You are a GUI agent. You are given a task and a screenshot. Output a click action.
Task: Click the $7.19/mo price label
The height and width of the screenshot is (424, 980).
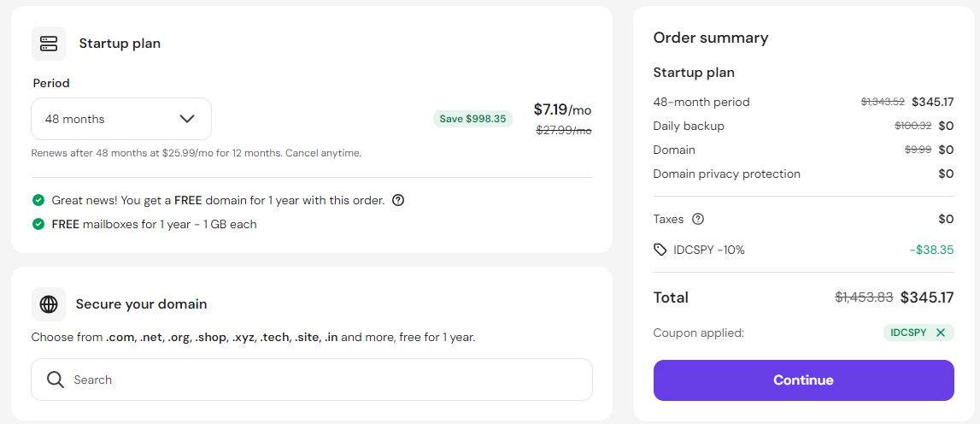tap(562, 110)
